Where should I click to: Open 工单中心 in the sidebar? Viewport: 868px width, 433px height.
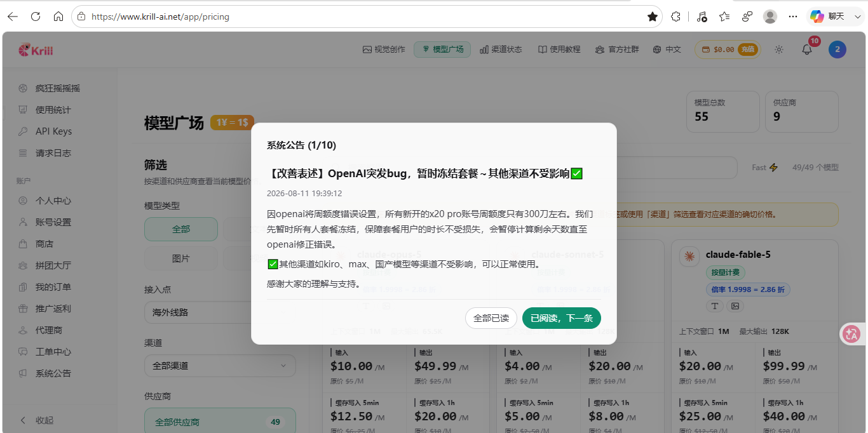[53, 352]
